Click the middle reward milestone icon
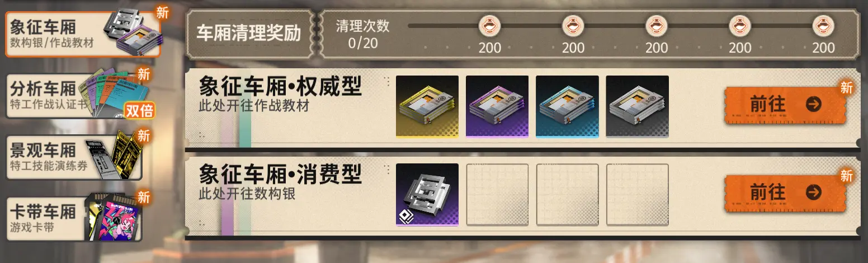Image resolution: width=868 pixels, height=263 pixels. tap(657, 26)
